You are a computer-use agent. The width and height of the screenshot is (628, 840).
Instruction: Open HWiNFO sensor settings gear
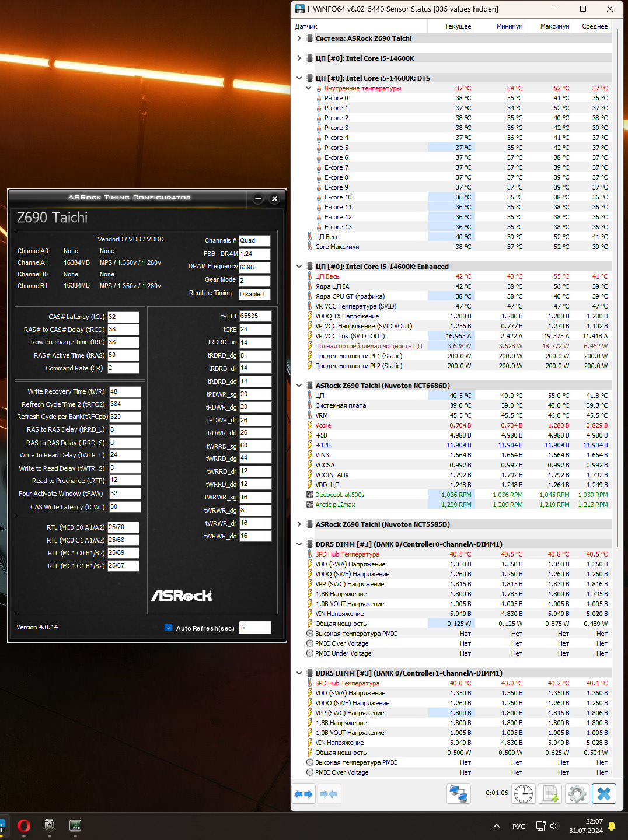click(577, 794)
